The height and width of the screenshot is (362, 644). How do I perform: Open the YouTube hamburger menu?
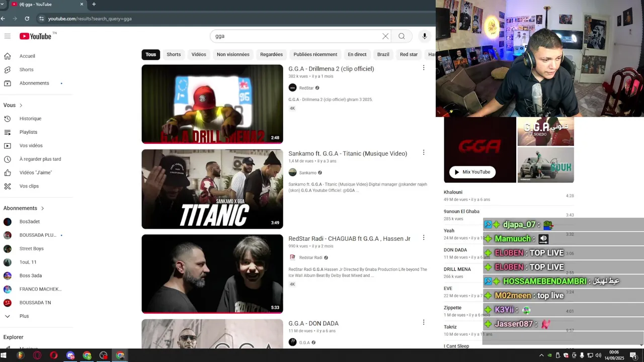(x=7, y=36)
